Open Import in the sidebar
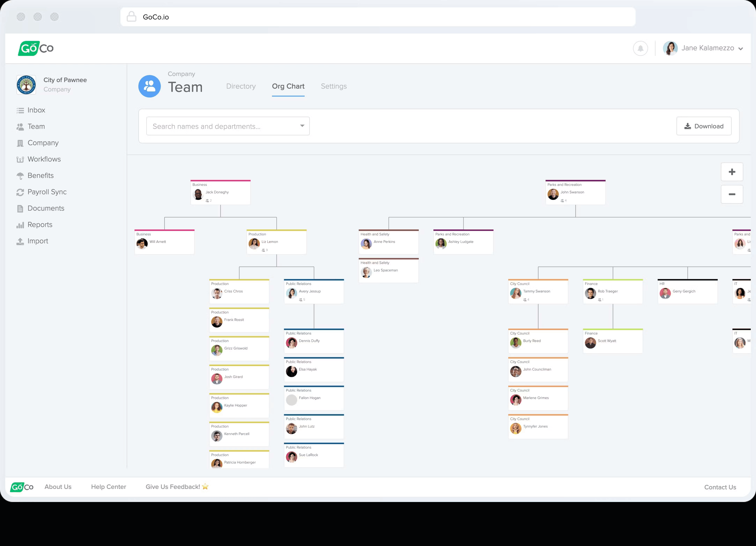Screen dimensions: 756x546 point(38,241)
